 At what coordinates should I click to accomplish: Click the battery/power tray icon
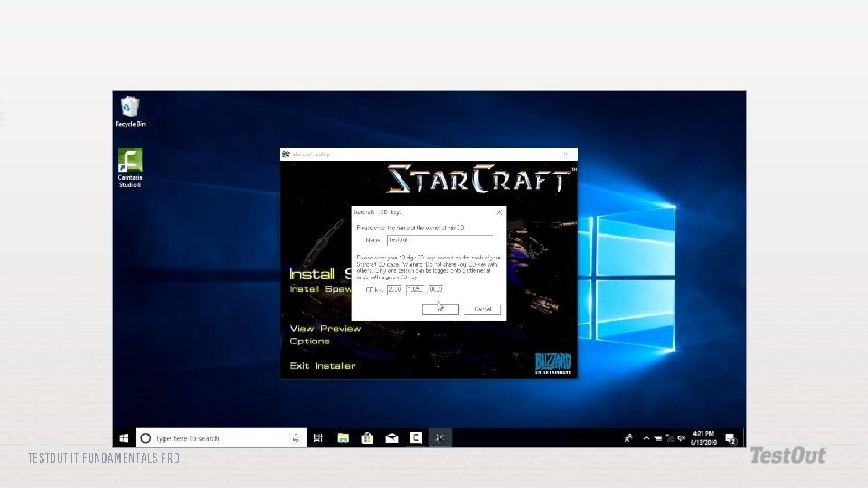click(x=657, y=438)
